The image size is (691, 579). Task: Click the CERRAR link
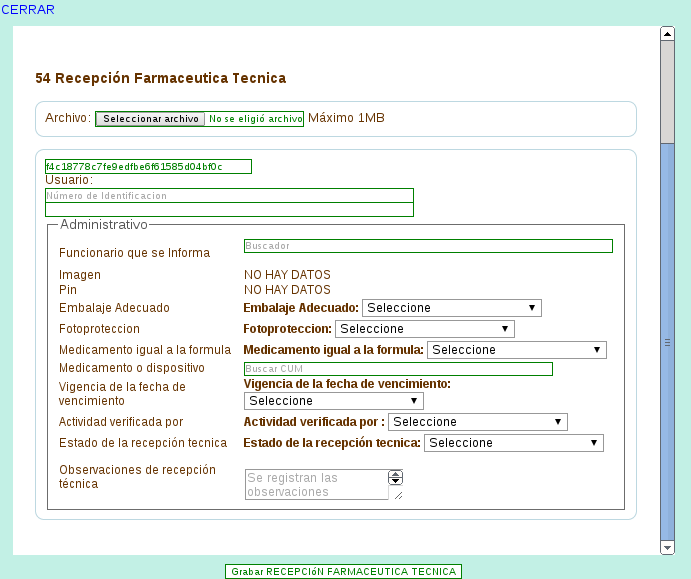[x=28, y=10]
